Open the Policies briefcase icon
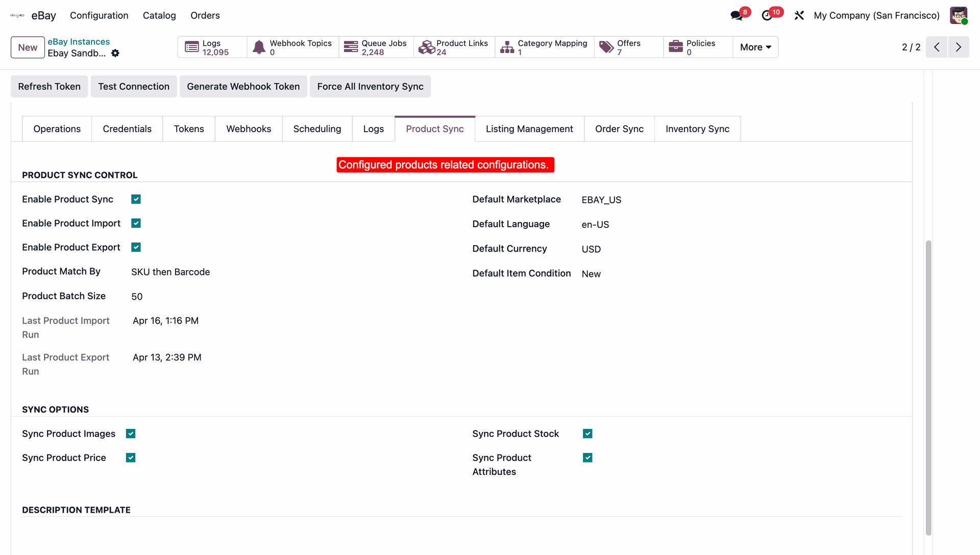This screenshot has width=980, height=555. pos(676,47)
